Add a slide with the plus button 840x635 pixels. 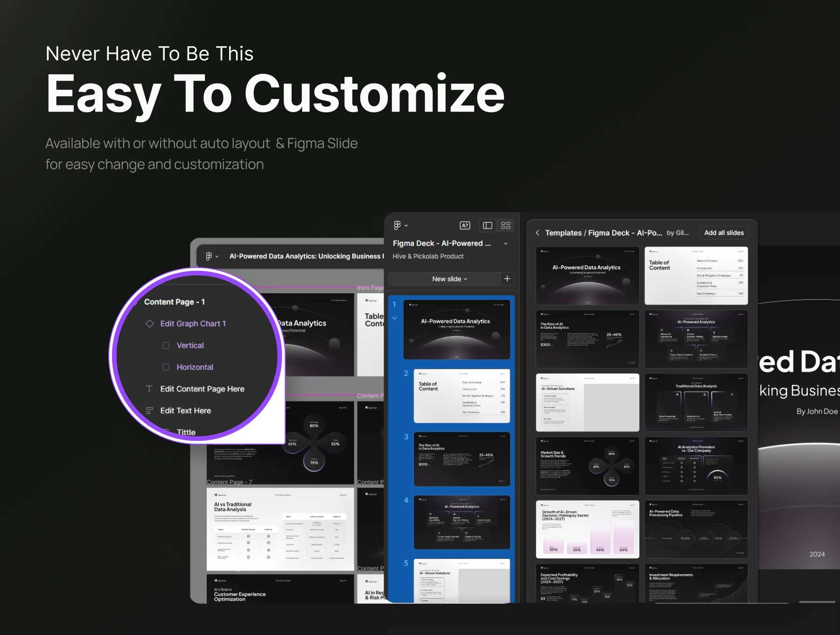tap(507, 279)
